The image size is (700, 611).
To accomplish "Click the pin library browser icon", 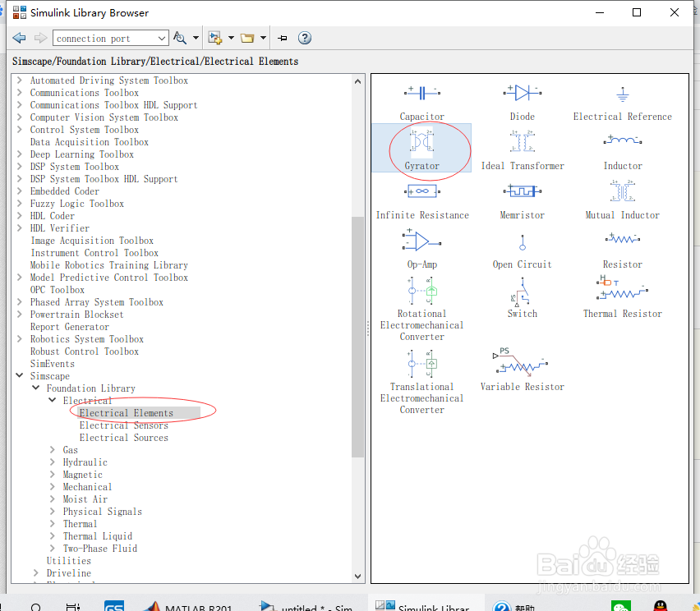I will point(282,38).
